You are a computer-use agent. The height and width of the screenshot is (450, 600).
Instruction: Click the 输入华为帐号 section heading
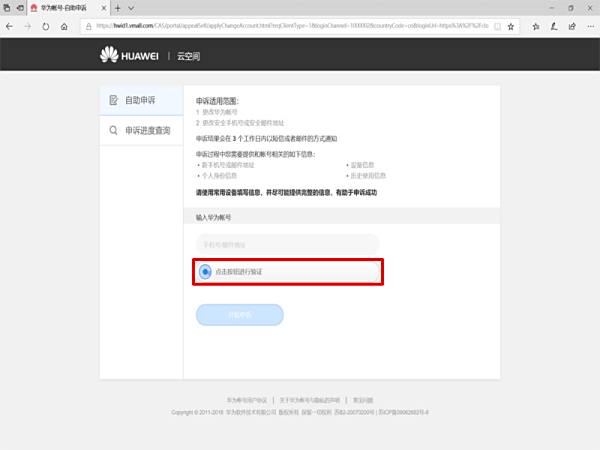click(x=214, y=217)
